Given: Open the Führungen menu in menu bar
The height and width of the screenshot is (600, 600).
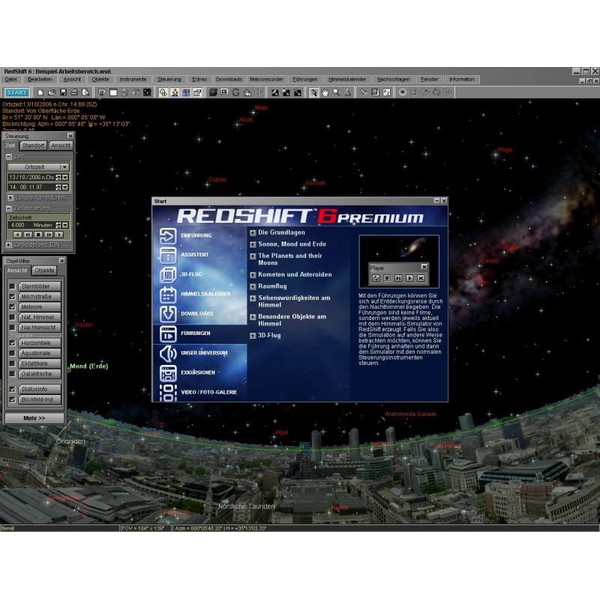Looking at the screenshot, I should [x=305, y=79].
